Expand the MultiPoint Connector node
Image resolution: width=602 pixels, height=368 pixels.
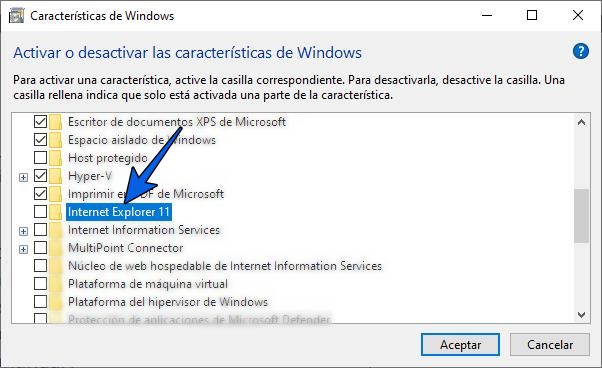pyautogui.click(x=23, y=249)
